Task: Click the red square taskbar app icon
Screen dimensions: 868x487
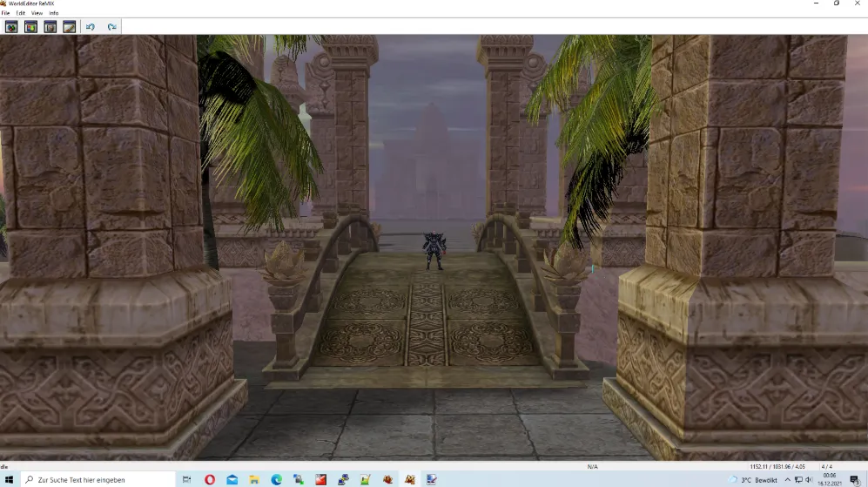Action: point(320,480)
